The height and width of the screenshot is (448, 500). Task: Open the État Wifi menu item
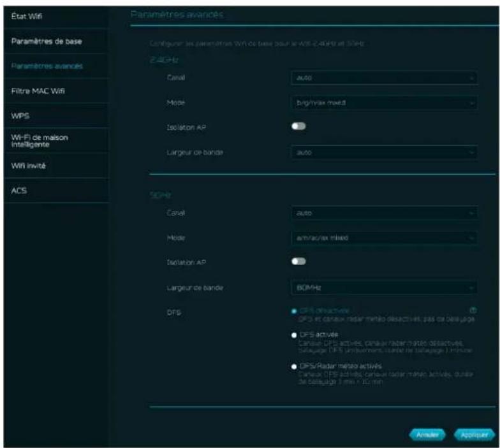coord(27,17)
